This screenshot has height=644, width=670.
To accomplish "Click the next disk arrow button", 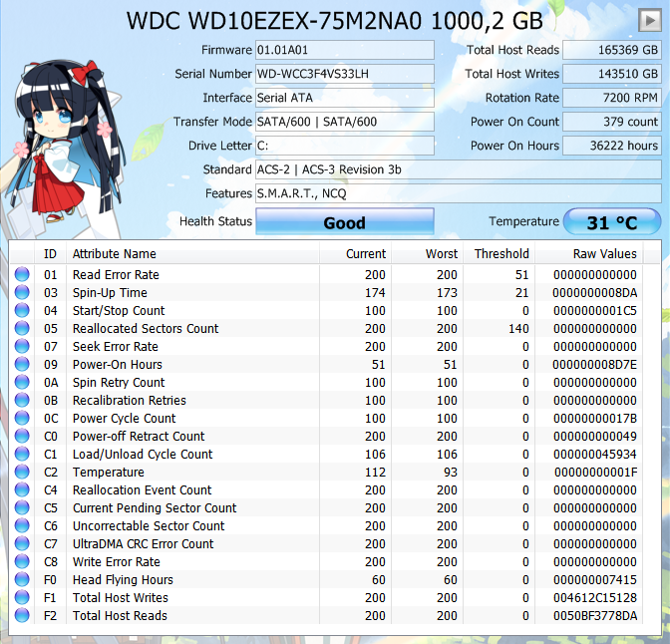I will pos(648,20).
